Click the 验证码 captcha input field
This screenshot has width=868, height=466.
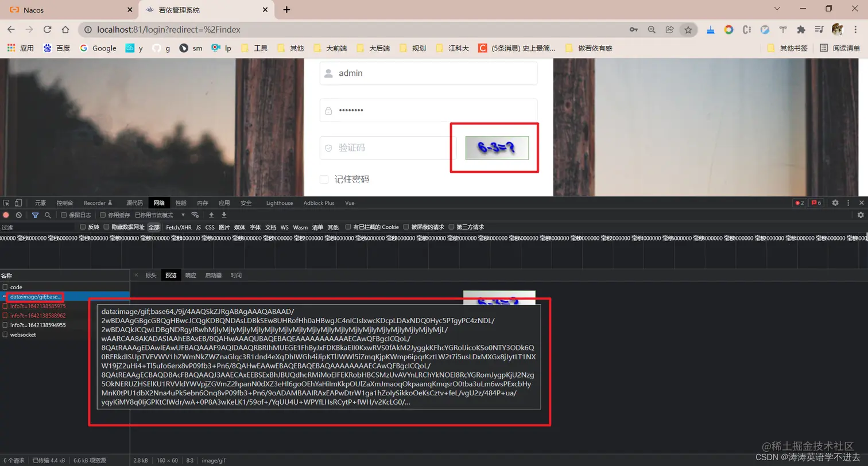[x=388, y=147]
